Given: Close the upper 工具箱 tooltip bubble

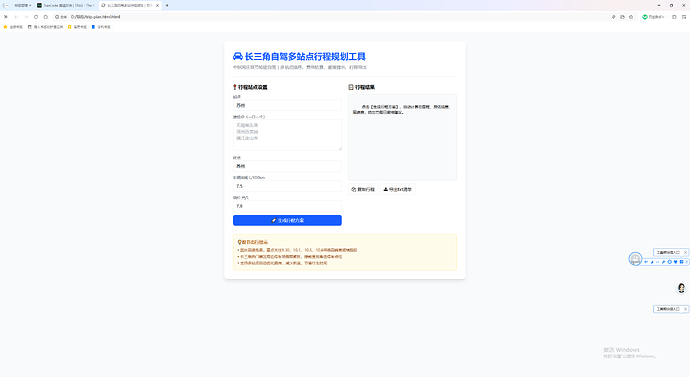Looking at the screenshot, I should (x=685, y=252).
